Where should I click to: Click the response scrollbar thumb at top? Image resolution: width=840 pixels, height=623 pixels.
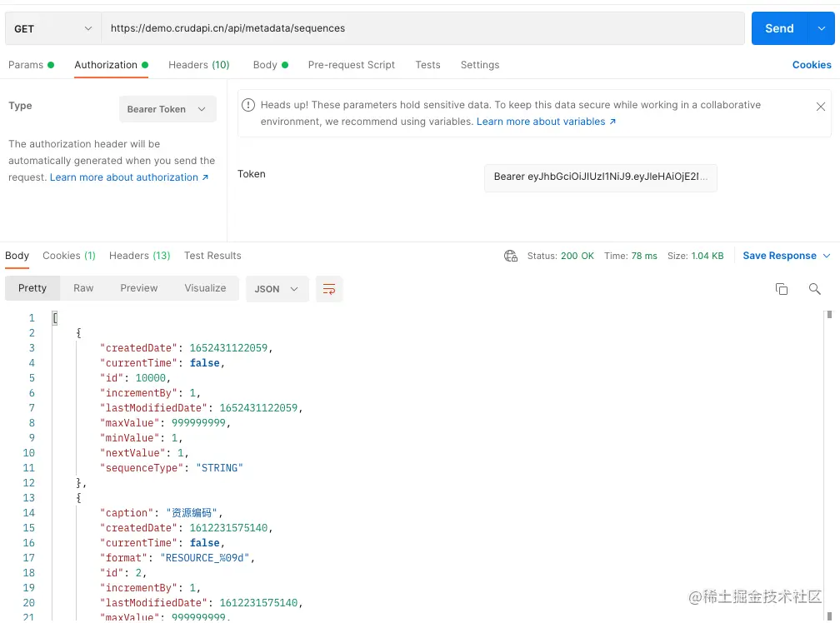[829, 315]
